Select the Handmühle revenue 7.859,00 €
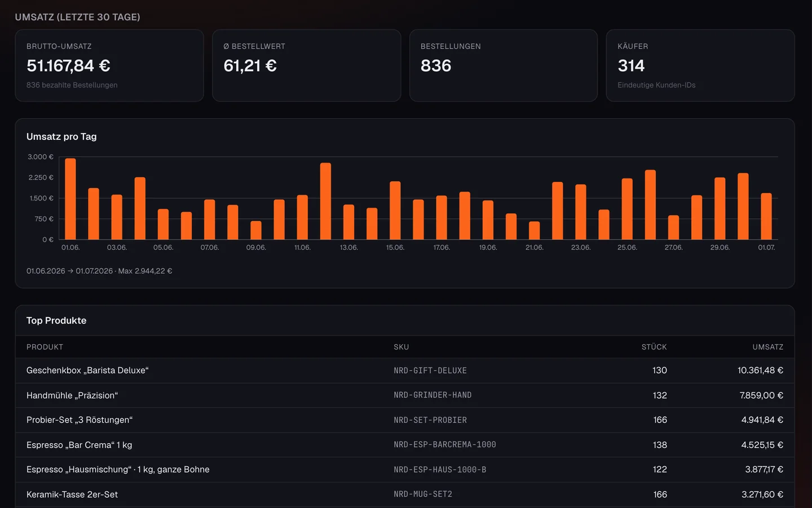 tap(762, 396)
